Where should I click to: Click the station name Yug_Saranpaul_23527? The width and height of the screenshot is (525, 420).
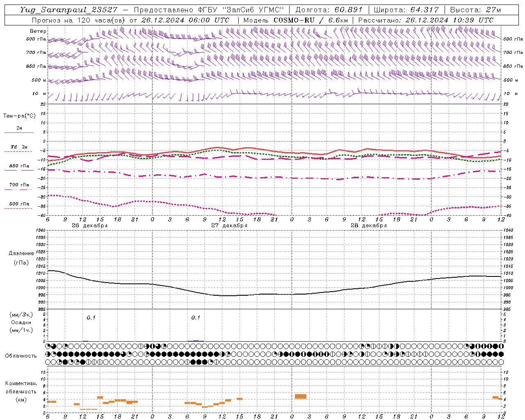point(68,10)
